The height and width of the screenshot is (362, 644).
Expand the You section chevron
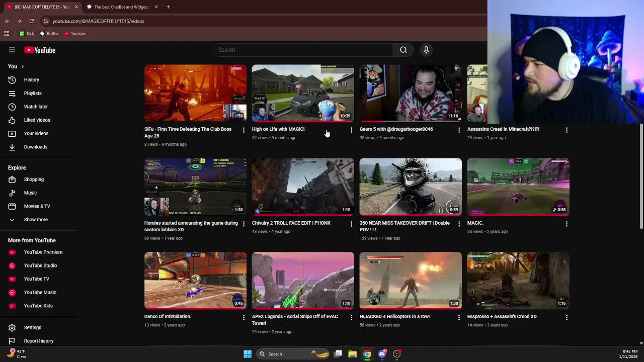pos(22,66)
